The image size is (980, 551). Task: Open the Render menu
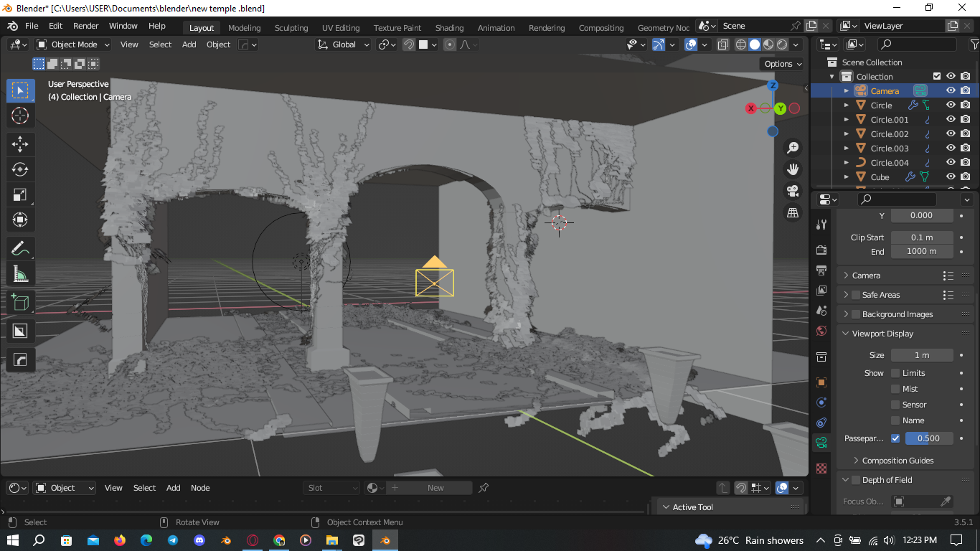click(x=86, y=26)
